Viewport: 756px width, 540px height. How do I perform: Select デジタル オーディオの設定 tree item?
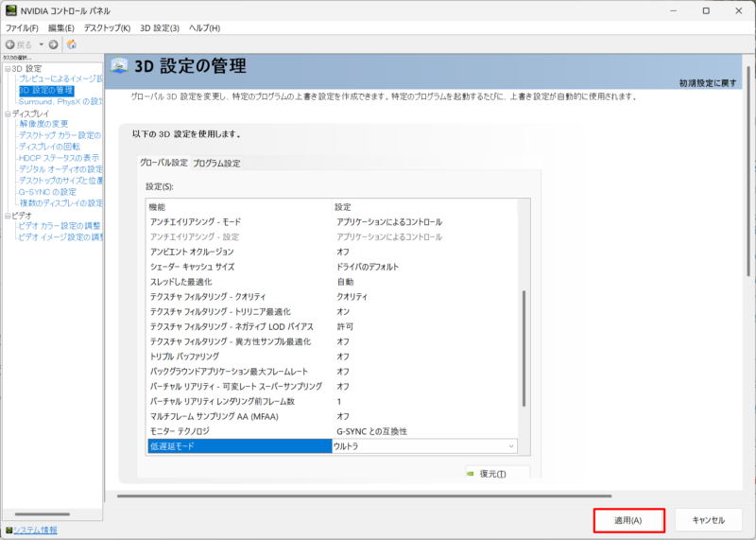[60, 169]
